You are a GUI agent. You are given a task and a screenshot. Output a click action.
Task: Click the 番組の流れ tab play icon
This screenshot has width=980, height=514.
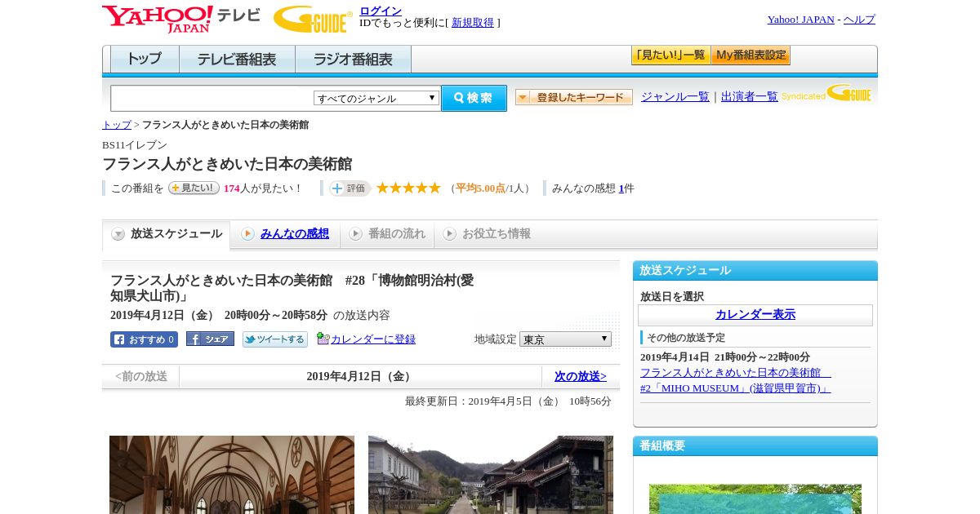(356, 234)
